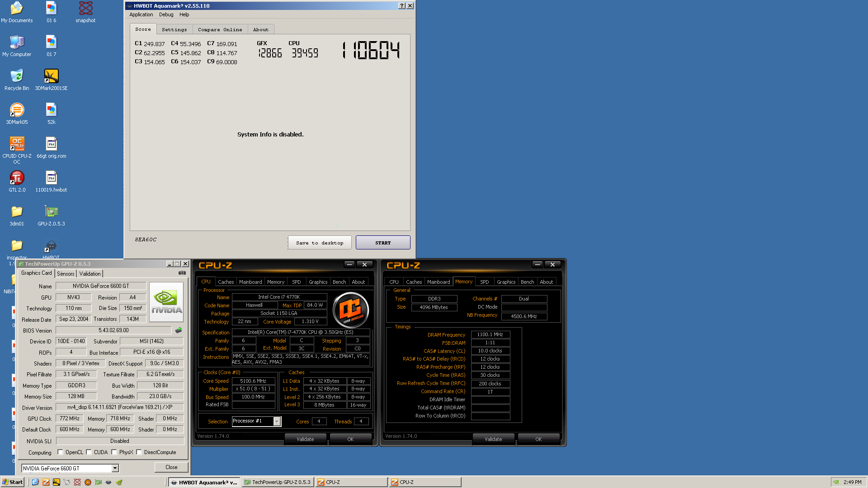The height and width of the screenshot is (488, 868).
Task: Open Bench tab in right CPU-Z window
Action: (527, 282)
